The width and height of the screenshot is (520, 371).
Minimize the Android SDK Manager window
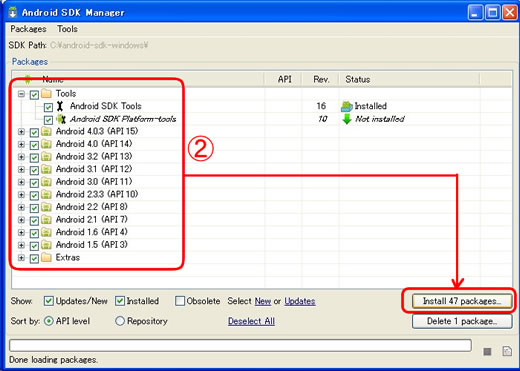pos(475,13)
